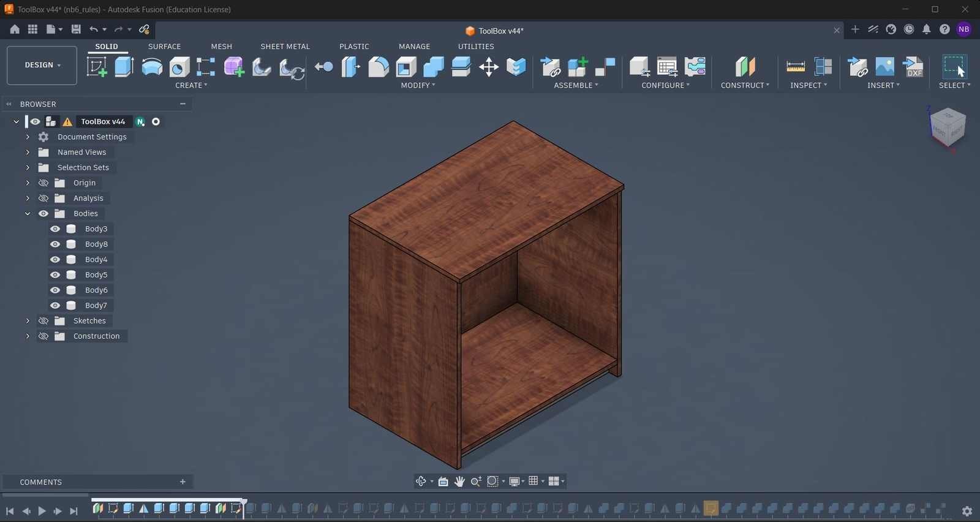Screen dimensions: 980x522
Task: Select the Fillet tool
Action: (x=379, y=67)
